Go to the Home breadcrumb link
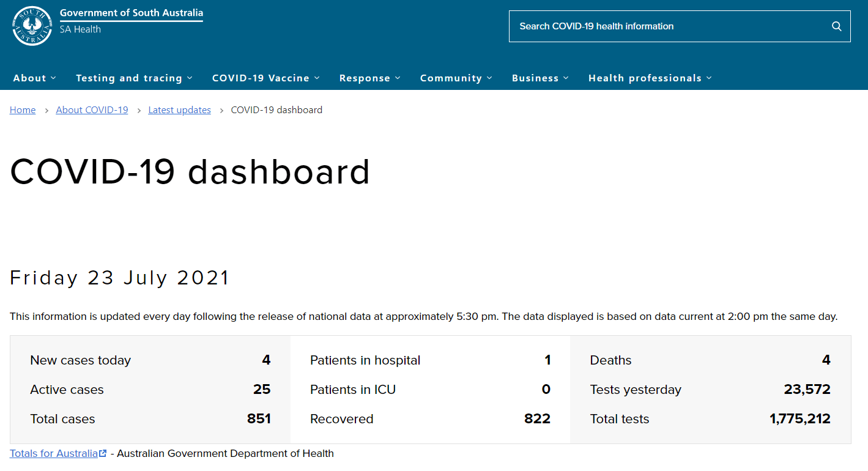 [x=23, y=110]
